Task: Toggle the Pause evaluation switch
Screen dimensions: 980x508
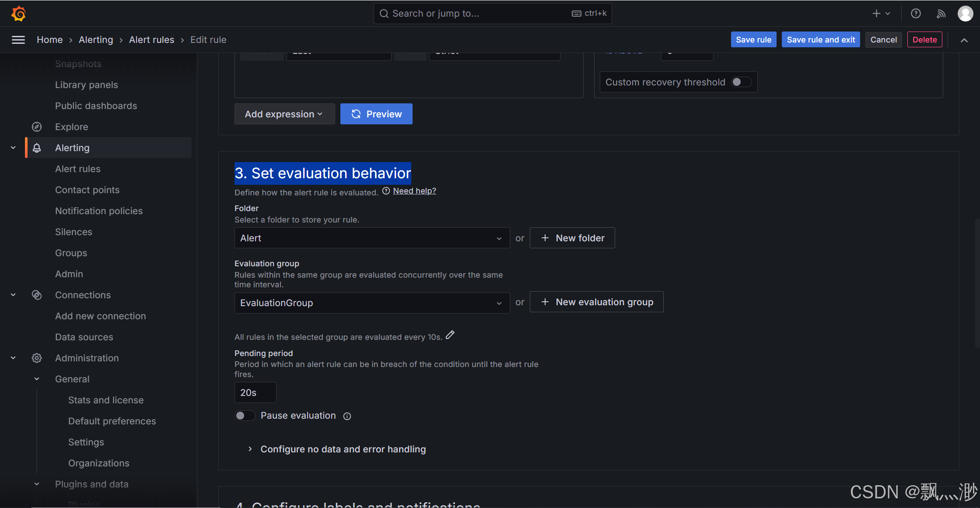Action: (245, 416)
